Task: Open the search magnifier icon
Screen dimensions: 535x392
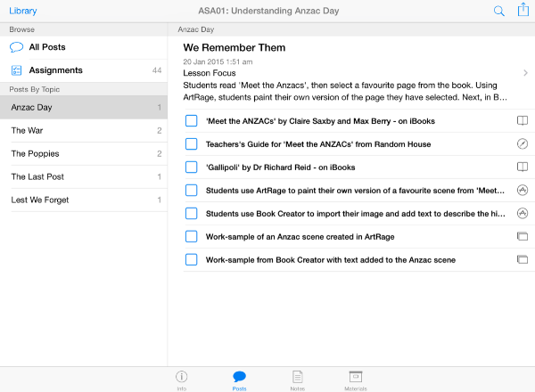Action: (x=498, y=11)
